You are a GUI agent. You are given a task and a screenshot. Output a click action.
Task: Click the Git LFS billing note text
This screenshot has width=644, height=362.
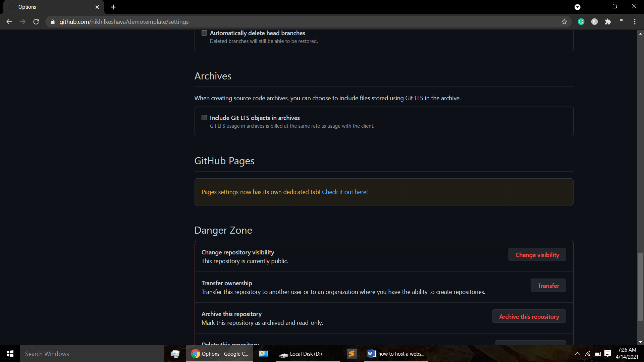coord(292,126)
